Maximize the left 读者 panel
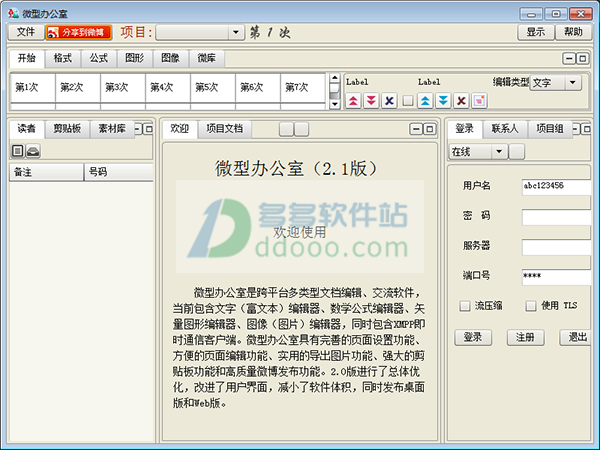The height and width of the screenshot is (450, 600). [149, 129]
